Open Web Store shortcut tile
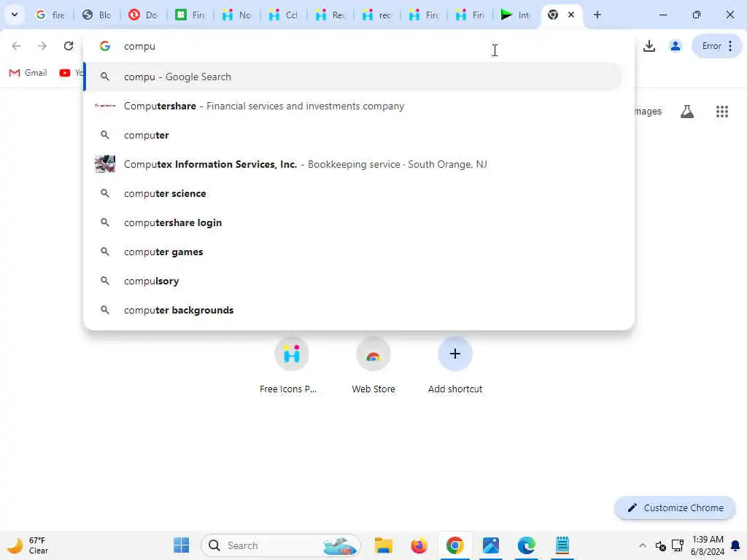This screenshot has width=747, height=560. (x=373, y=366)
